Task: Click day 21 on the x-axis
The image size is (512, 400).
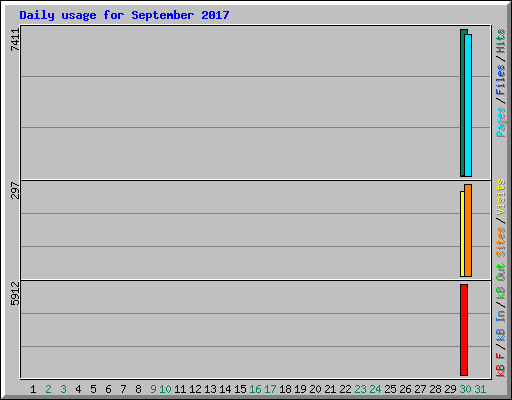Action: (330, 389)
